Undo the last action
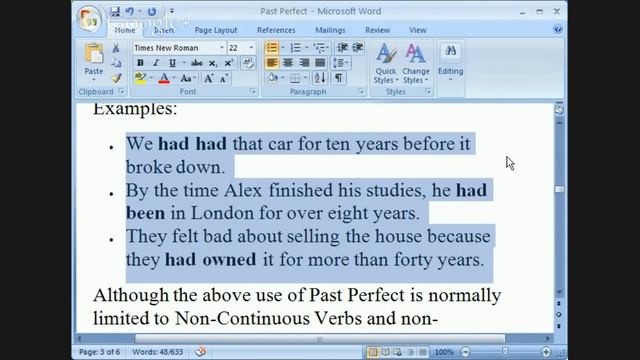This screenshot has height=360, width=640. (x=130, y=11)
